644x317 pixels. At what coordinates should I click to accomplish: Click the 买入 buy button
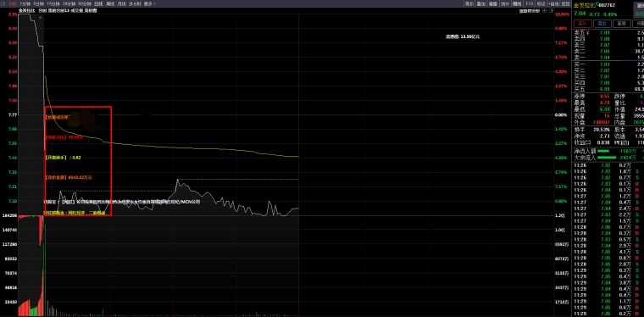tap(583, 24)
